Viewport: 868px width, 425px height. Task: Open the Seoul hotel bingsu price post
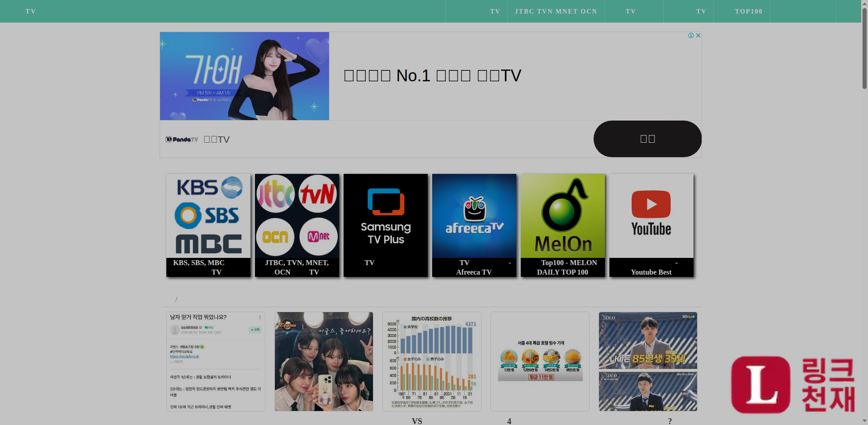540,361
